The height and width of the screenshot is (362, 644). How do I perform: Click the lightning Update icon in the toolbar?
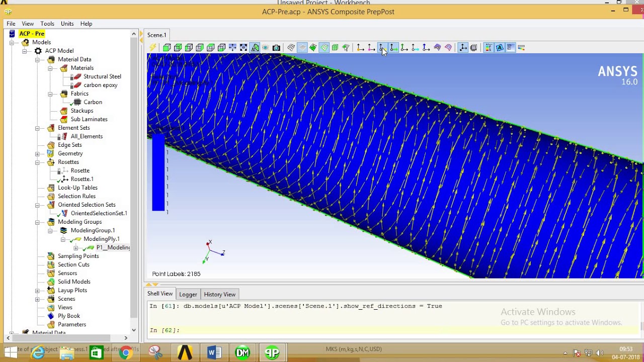[153, 48]
